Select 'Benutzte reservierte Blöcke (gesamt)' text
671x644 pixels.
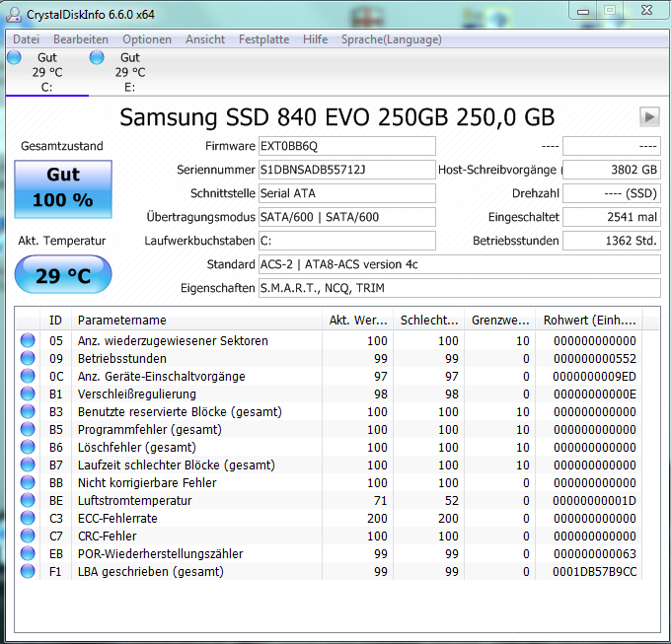click(x=180, y=412)
